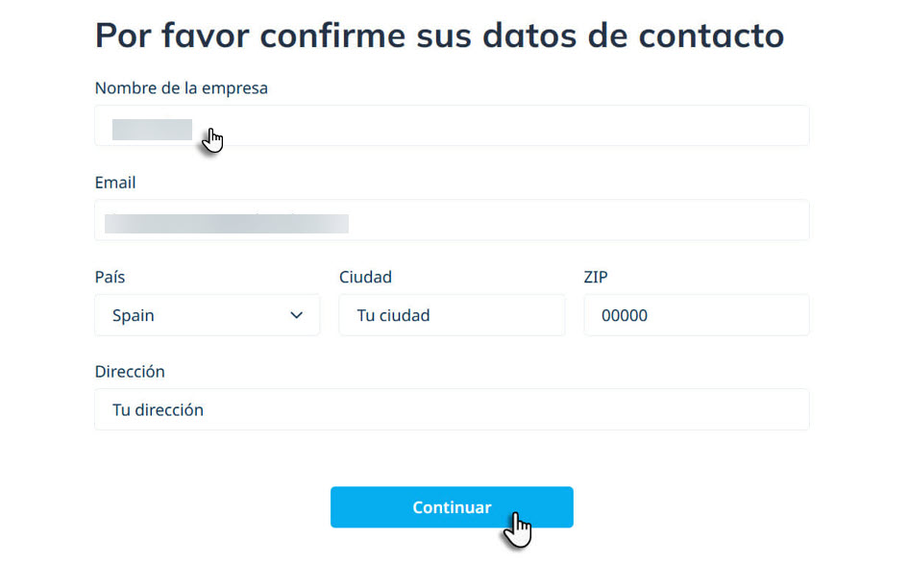
Task: Focus the Dirección field showing Tu dirección
Action: point(452,409)
